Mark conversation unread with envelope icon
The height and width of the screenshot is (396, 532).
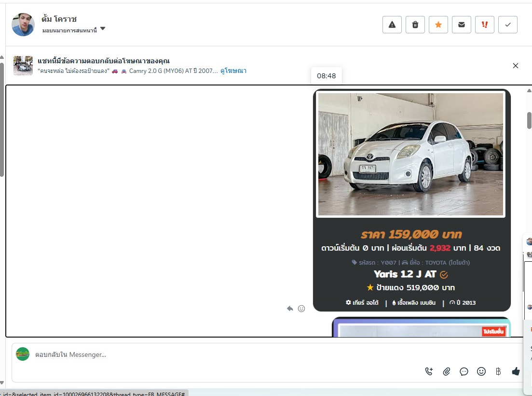462,25
